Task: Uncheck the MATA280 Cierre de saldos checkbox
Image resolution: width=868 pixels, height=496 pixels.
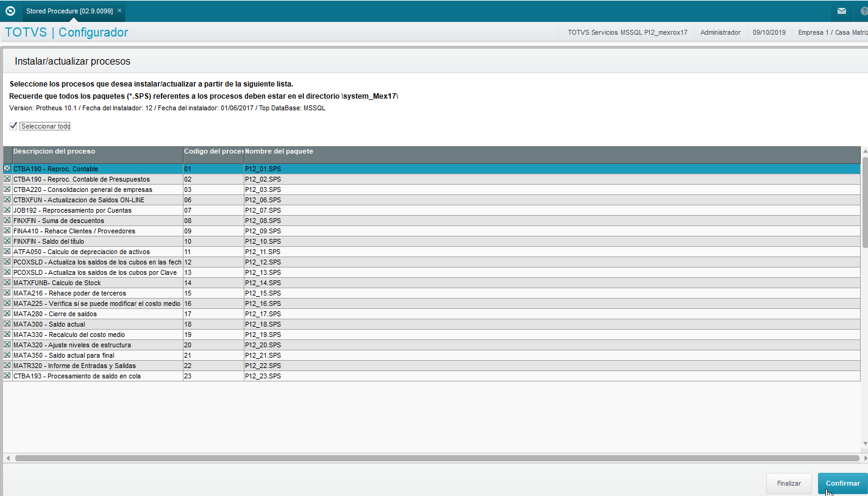Action: 7,313
